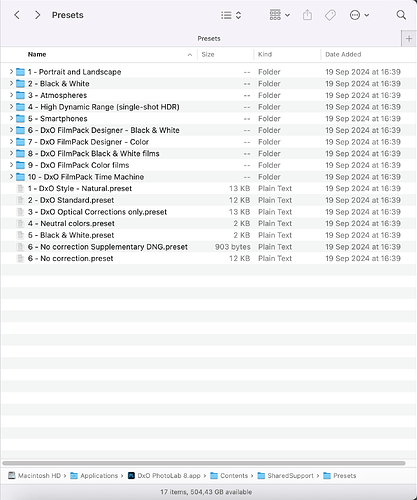Select the Presets tab
This screenshot has width=417, height=500.
click(209, 39)
